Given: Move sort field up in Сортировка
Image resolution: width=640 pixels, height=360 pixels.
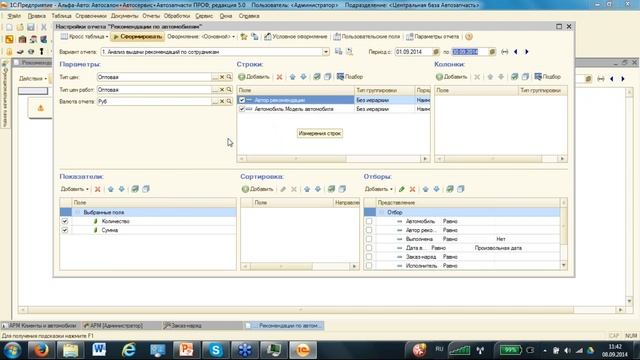Looking at the screenshot, I should coord(307,189).
